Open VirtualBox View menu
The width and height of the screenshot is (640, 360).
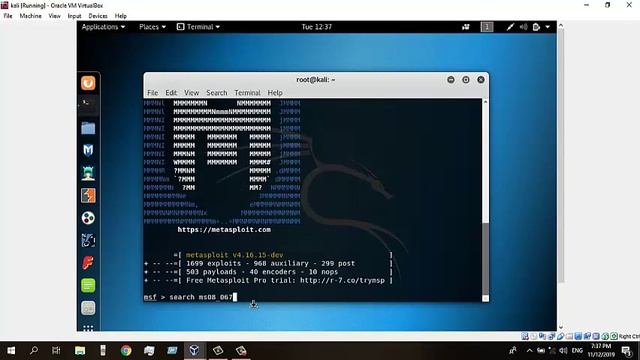click(54, 16)
